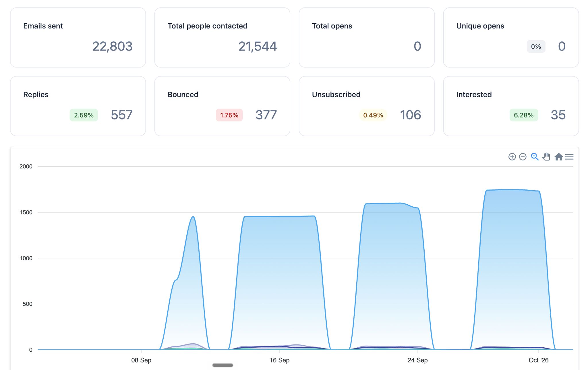Screen dimensions: 588x370
Task: Click the Replies count 557
Action: (x=122, y=115)
